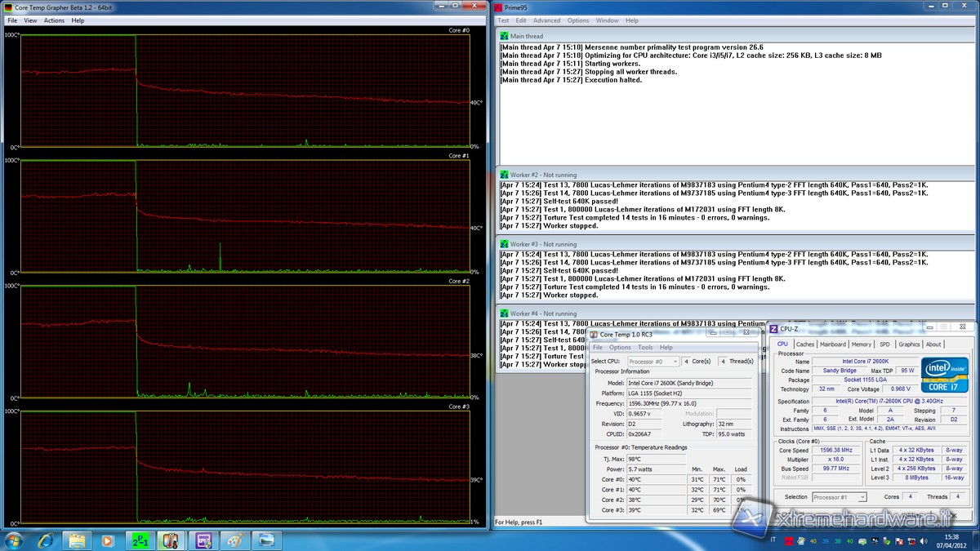The width and height of the screenshot is (980, 551).
Task: Open the Windows Start menu orb
Action: pos(15,540)
